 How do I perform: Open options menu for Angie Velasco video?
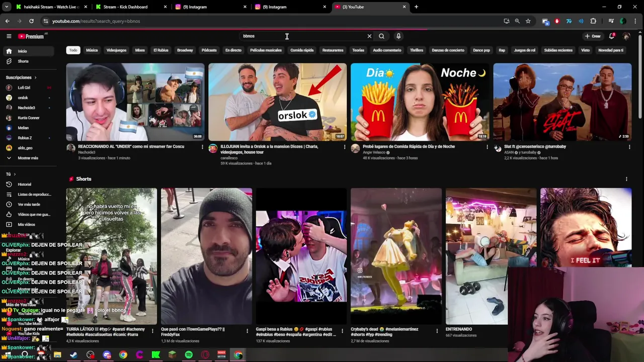click(x=487, y=147)
